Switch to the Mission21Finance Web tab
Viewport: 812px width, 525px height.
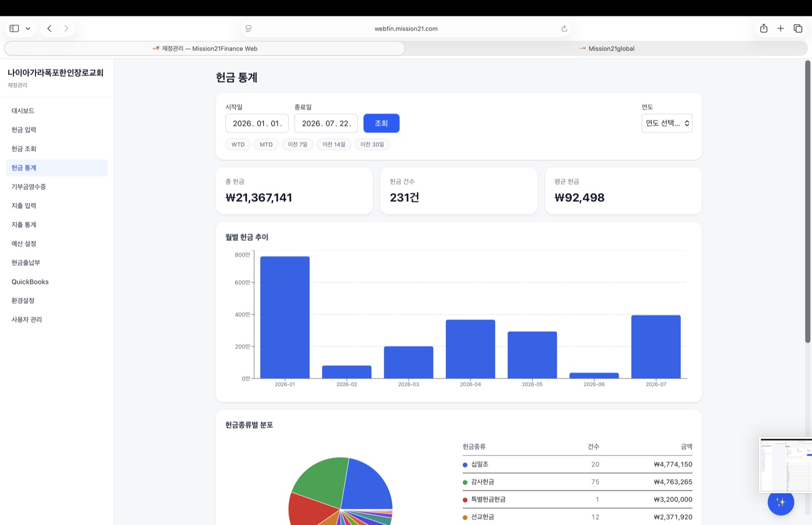205,49
